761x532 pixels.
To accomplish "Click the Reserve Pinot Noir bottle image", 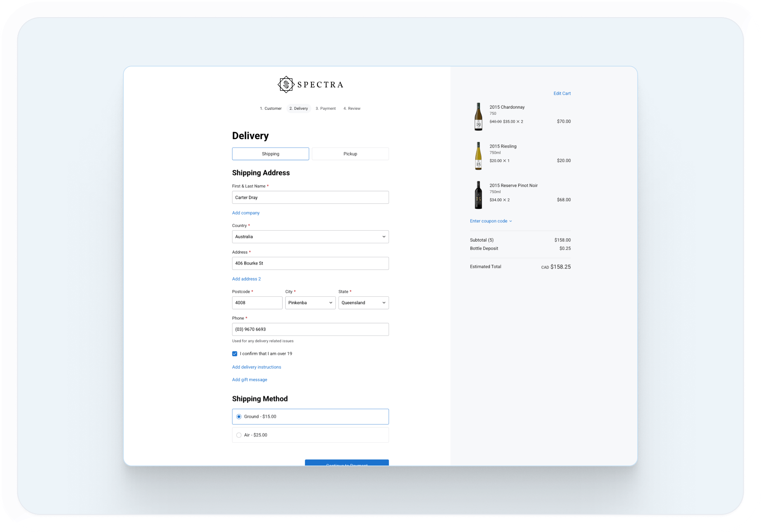I will (478, 195).
